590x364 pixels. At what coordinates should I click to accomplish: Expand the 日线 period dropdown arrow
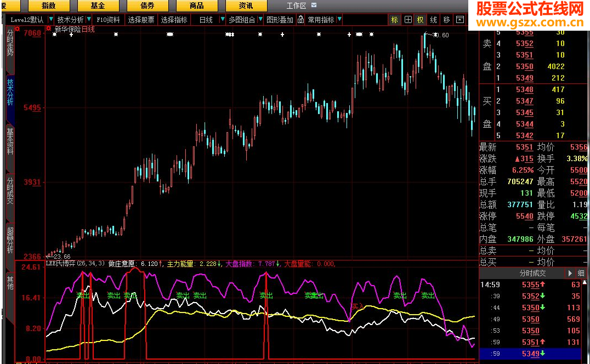tap(222, 20)
